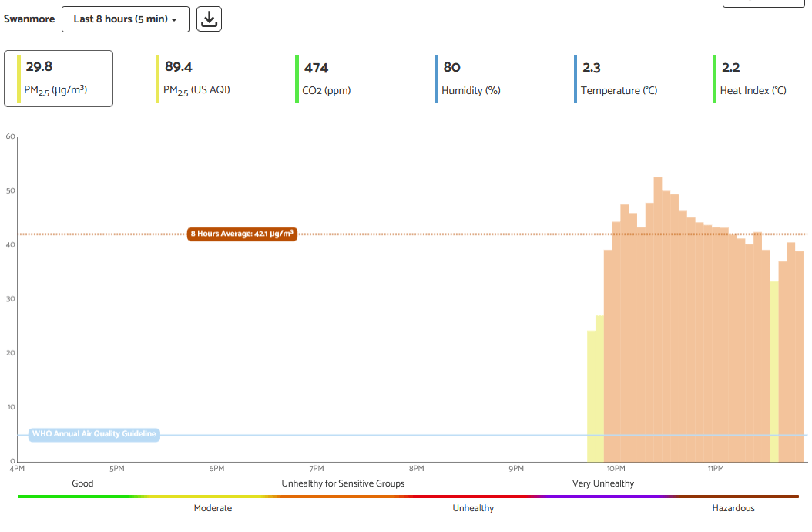Click the Very Unhealthy legend label
The image size is (812, 532).
tap(603, 483)
